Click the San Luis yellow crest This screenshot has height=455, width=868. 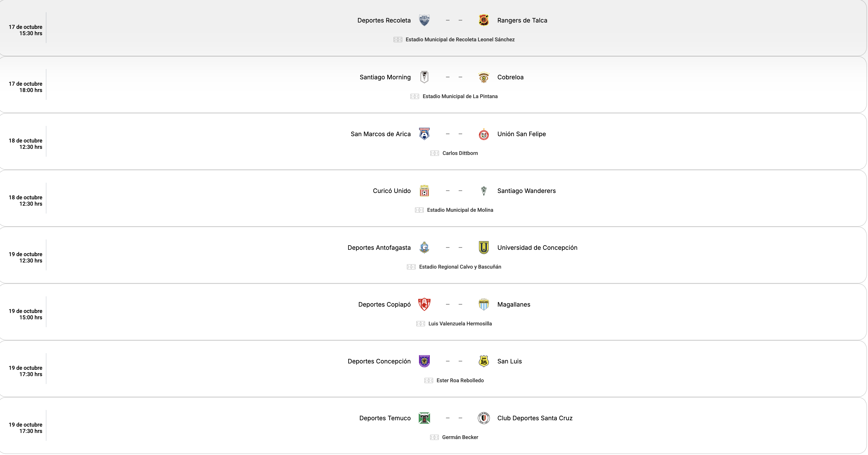(x=484, y=361)
